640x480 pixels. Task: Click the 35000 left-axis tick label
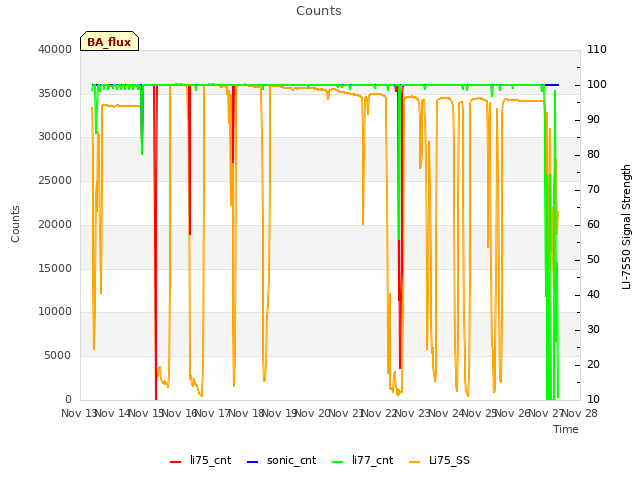click(55, 93)
